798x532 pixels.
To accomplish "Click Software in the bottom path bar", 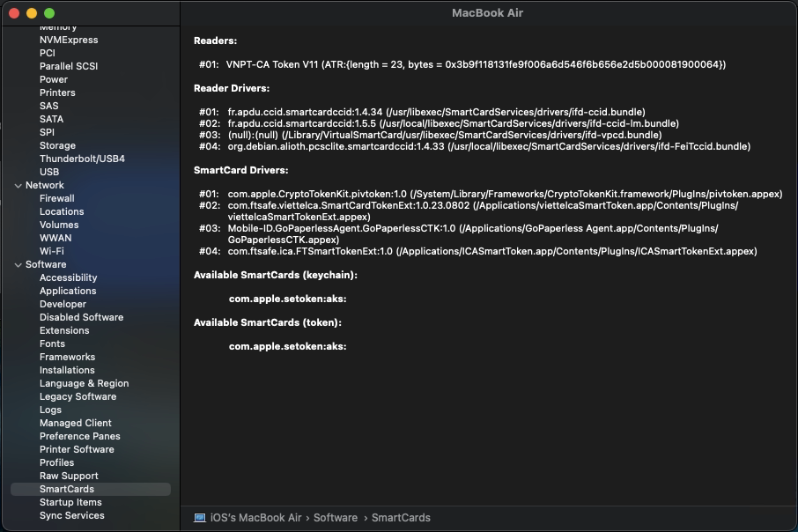I will [336, 518].
